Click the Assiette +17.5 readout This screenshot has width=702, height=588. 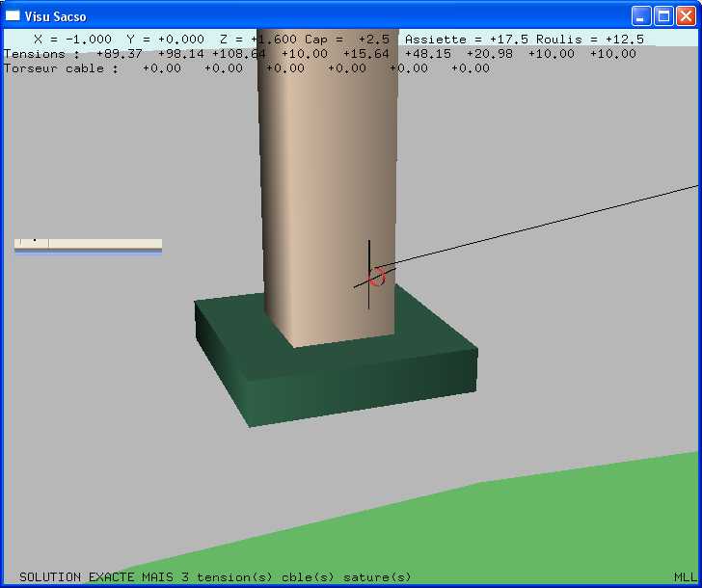457,39
